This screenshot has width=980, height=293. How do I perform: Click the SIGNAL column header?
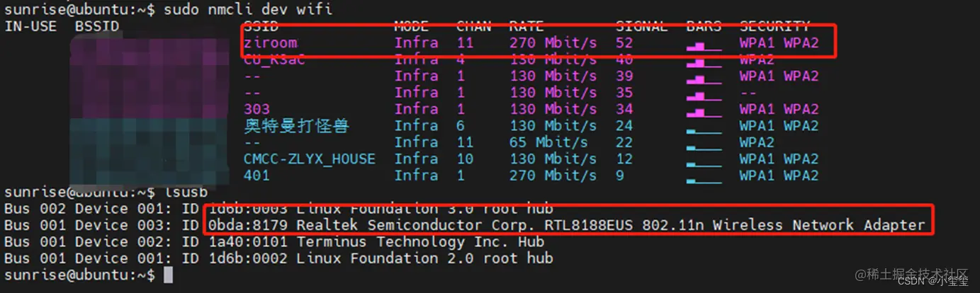pos(641,26)
